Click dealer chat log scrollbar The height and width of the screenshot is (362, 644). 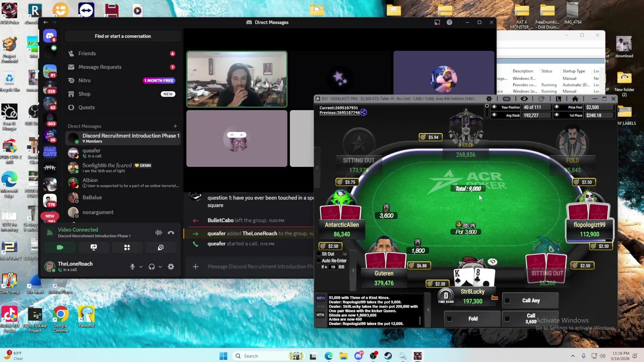coord(420,321)
